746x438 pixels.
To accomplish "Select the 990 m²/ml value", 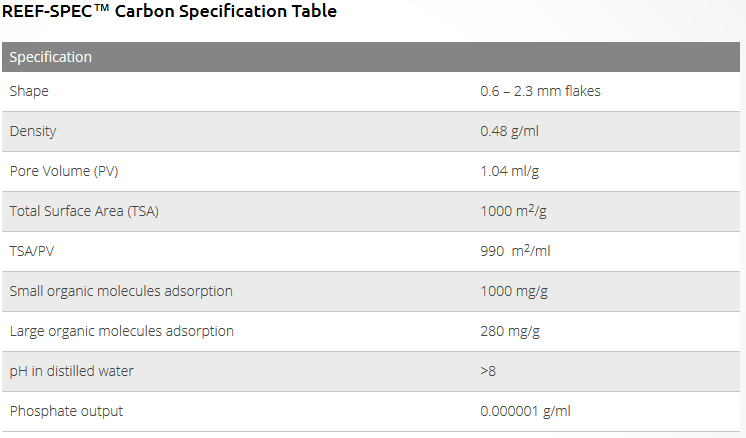I will point(515,251).
